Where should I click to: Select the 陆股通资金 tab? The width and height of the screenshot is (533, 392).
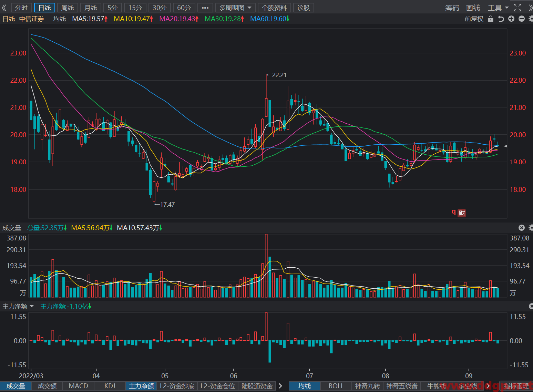(257, 386)
